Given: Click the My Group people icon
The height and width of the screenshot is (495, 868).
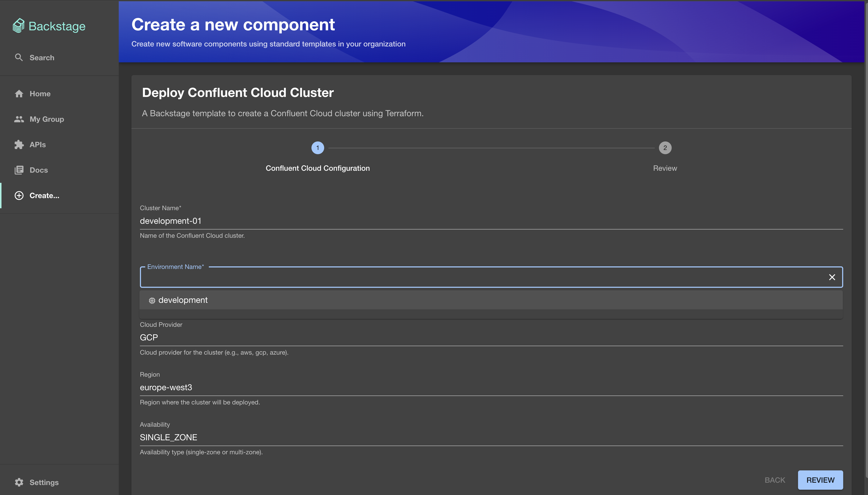Looking at the screenshot, I should 19,119.
